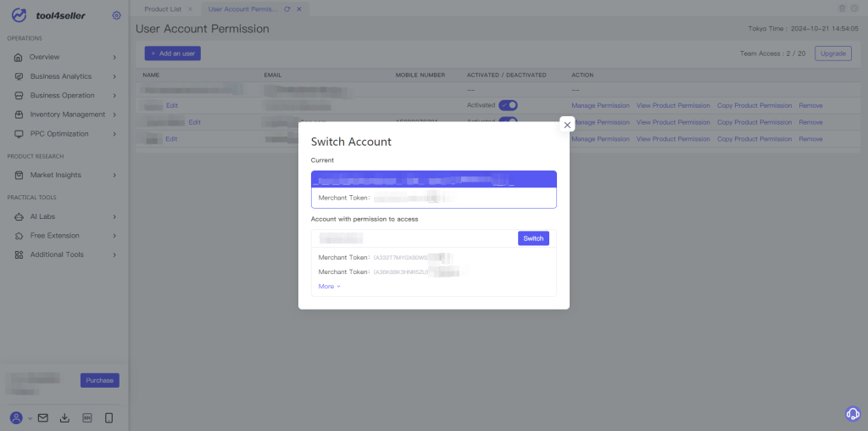Open the Business Analytics menu item

pyautogui.click(x=61, y=76)
